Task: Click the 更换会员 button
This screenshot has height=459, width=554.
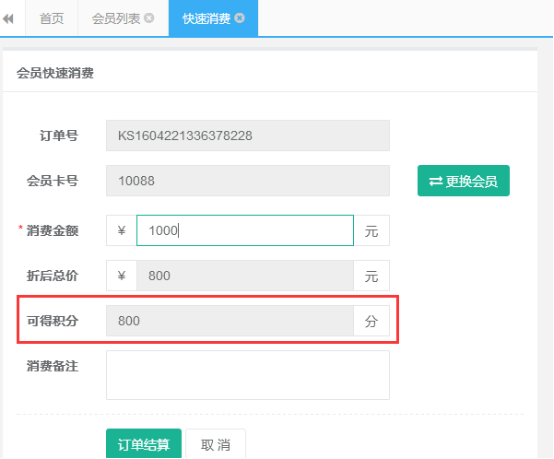Action: click(x=464, y=181)
